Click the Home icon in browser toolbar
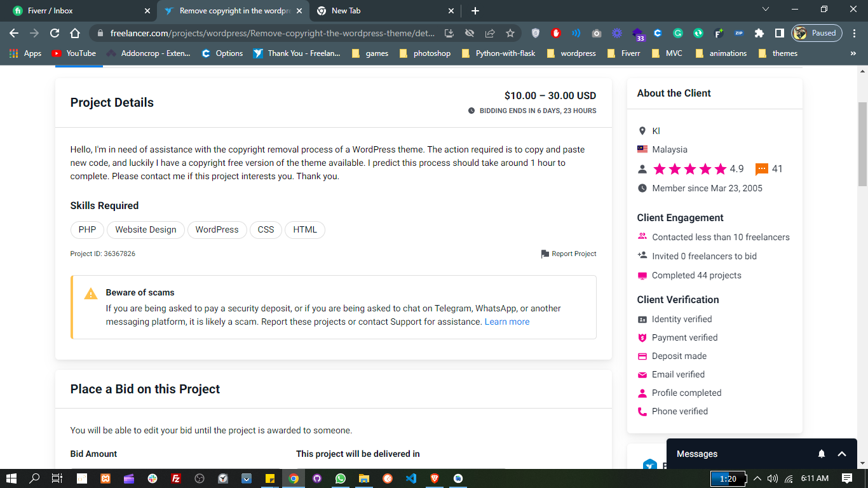The height and width of the screenshot is (488, 868). [x=75, y=33]
